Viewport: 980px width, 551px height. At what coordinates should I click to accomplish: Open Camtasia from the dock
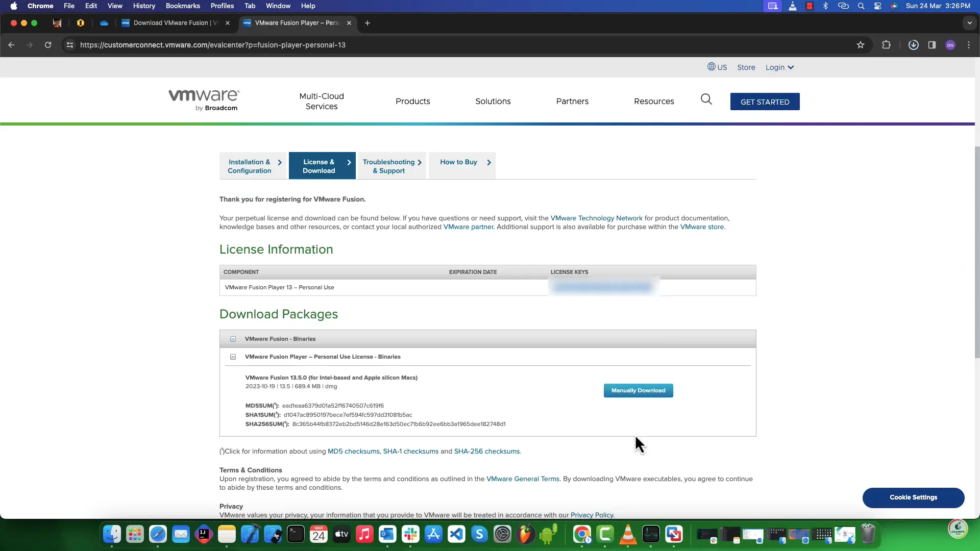point(605,534)
